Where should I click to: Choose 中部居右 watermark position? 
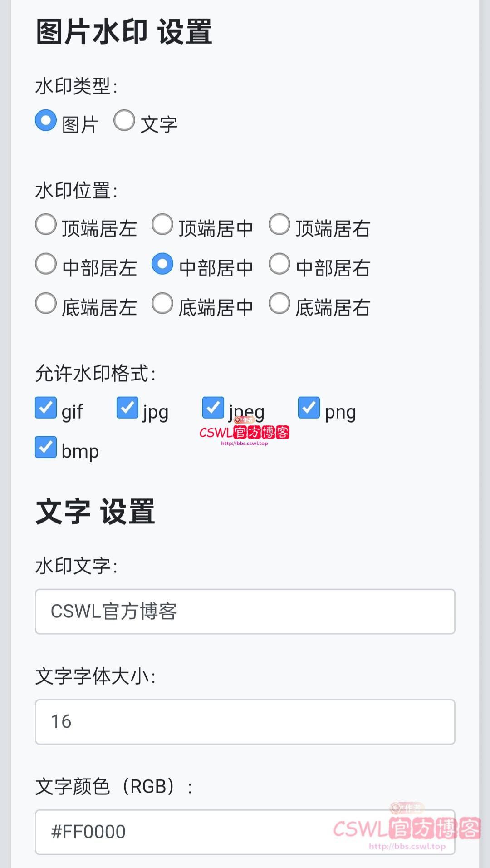click(279, 264)
